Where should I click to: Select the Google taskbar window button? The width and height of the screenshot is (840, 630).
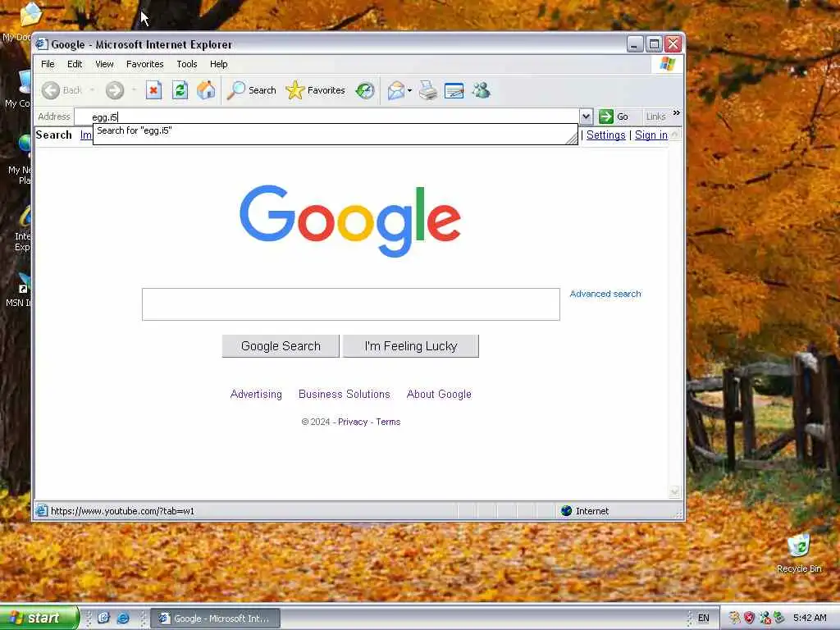coord(215,619)
